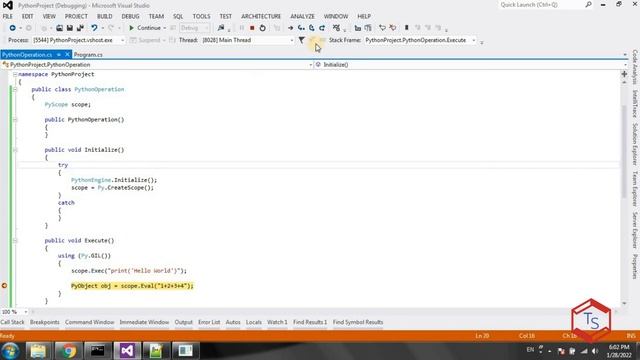Click the Quick Launch search magnifier

(588, 5)
